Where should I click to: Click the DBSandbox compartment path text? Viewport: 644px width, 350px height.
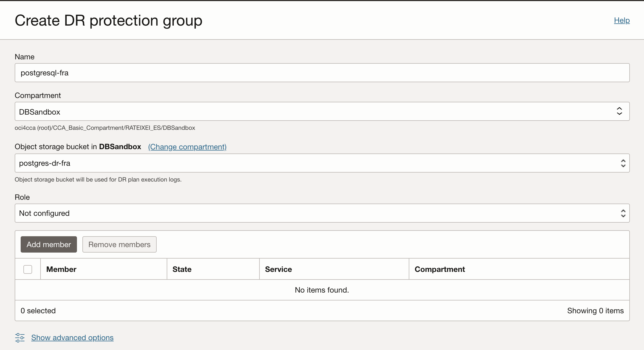pos(105,128)
